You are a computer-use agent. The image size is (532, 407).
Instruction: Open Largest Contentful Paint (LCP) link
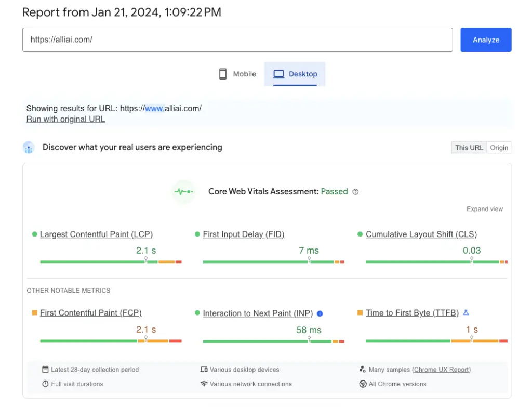[96, 234]
